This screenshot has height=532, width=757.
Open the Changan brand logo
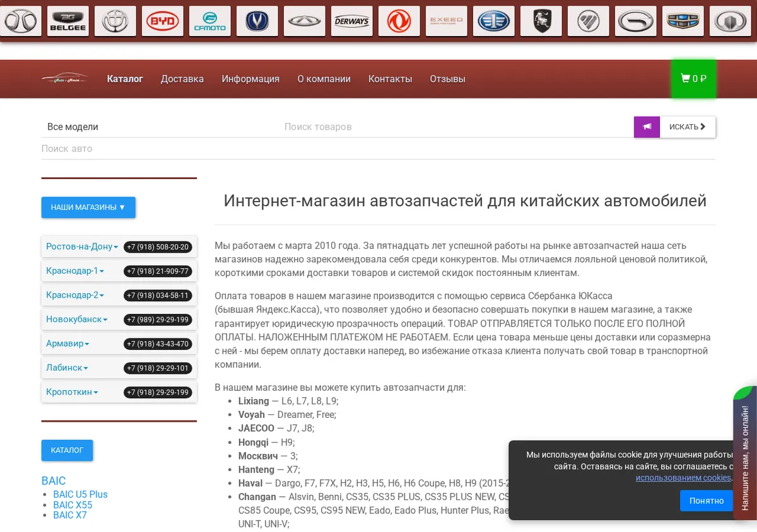257,21
